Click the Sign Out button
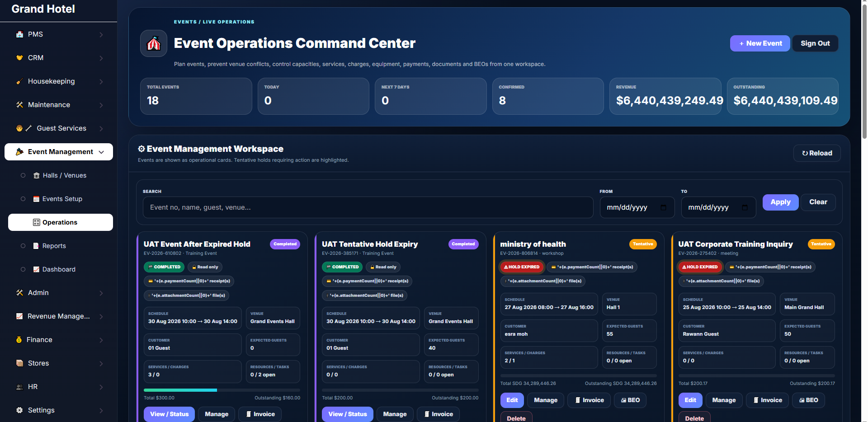Image resolution: width=868 pixels, height=422 pixels. [x=815, y=43]
